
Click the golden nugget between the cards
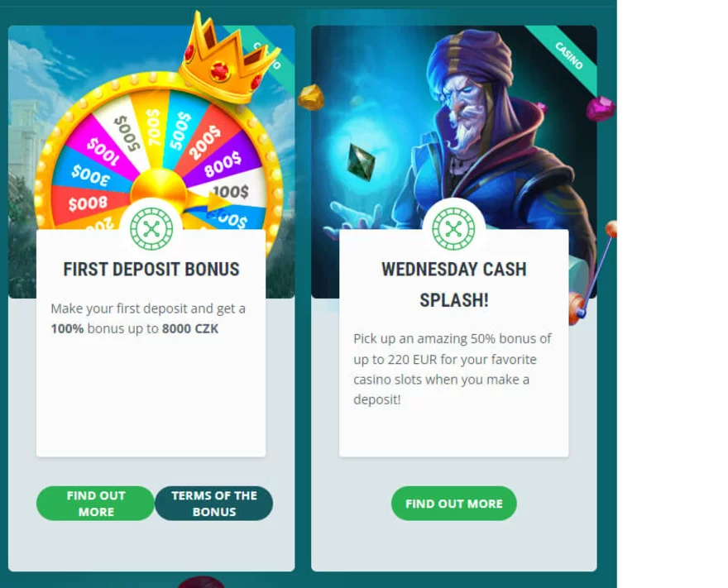coord(310,97)
